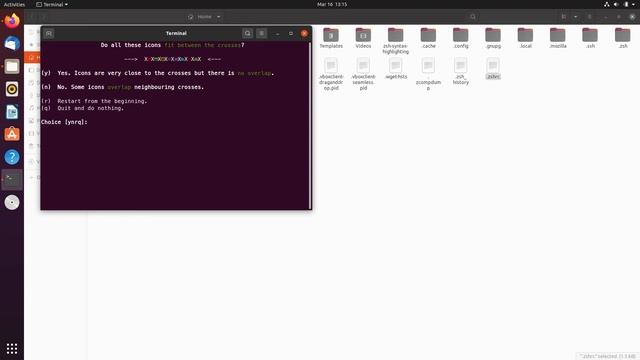The height and width of the screenshot is (360, 640).
Task: Select the .ssh folder
Action: point(590,38)
